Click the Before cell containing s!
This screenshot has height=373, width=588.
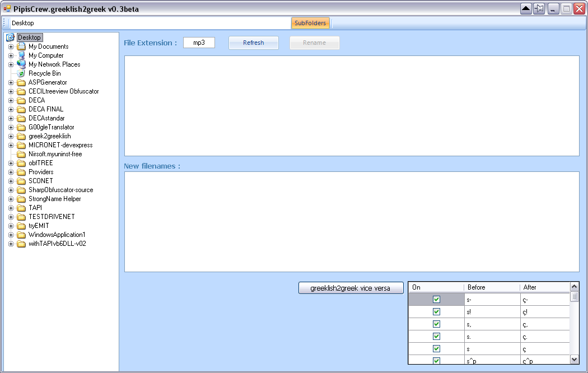pyautogui.click(x=492, y=312)
